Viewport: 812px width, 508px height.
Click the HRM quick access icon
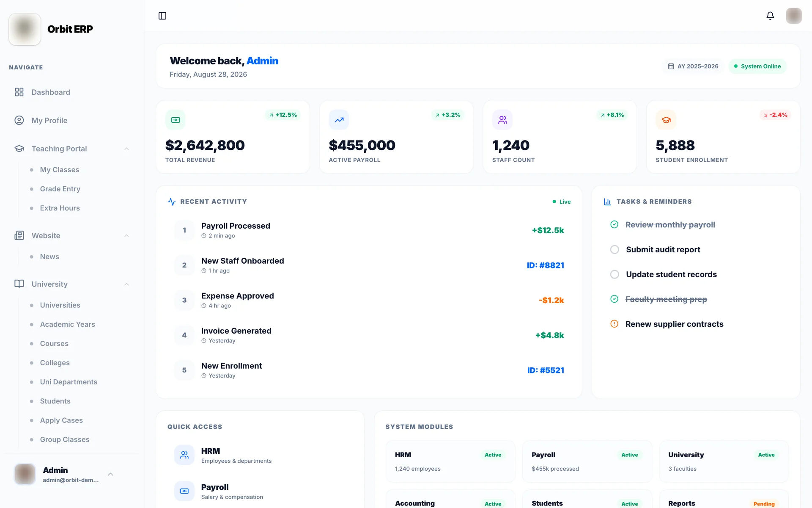pos(184,455)
